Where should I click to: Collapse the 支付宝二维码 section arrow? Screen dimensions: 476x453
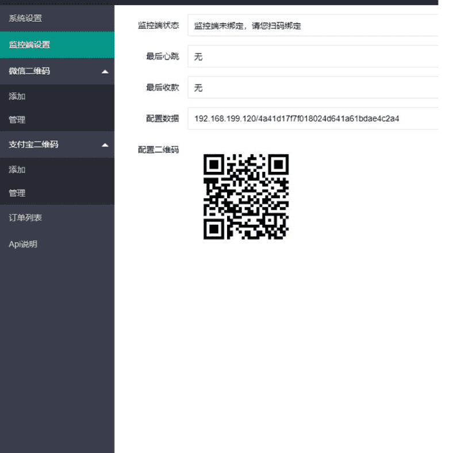(105, 145)
